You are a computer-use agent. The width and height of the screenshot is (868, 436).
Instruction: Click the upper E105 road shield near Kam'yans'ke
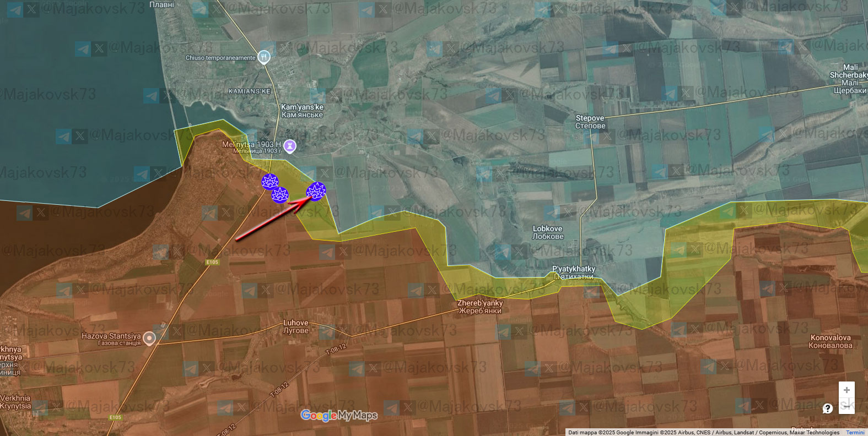213,262
